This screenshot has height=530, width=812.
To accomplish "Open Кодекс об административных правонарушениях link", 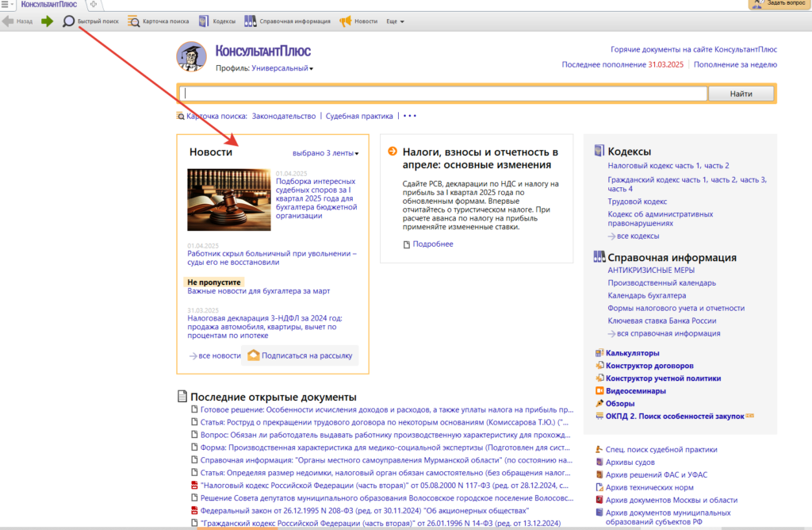I will pos(661,219).
